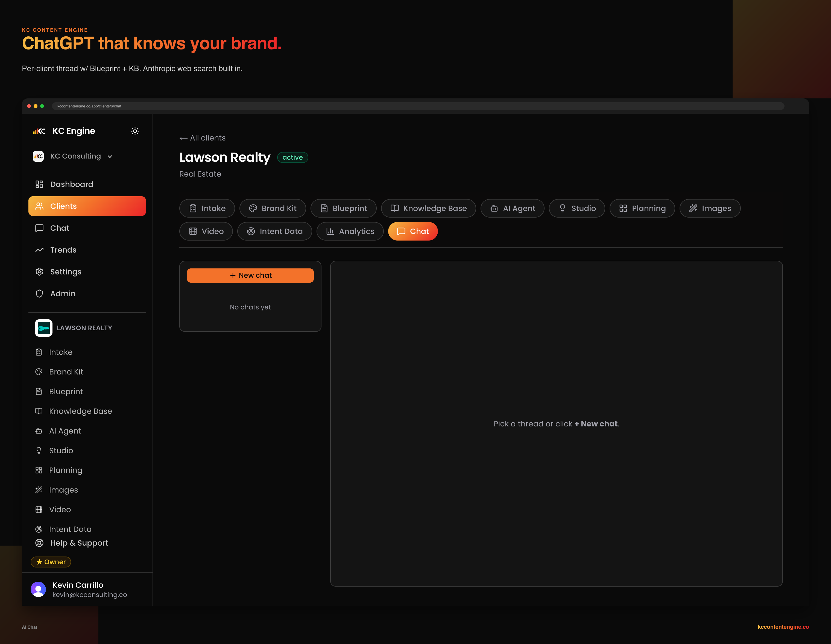The height and width of the screenshot is (644, 831).
Task: Click the Video tab film icon
Action: pyautogui.click(x=193, y=231)
